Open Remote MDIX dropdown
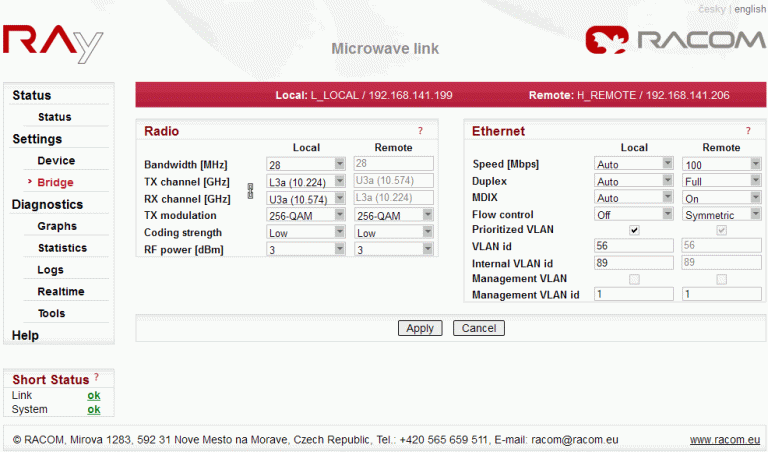The height and width of the screenshot is (452, 768). (722, 198)
